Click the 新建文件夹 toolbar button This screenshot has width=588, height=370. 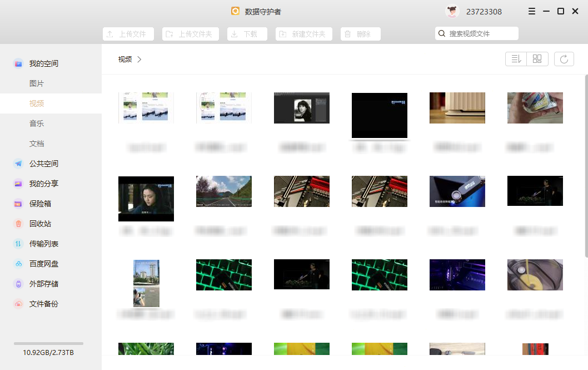(x=304, y=34)
